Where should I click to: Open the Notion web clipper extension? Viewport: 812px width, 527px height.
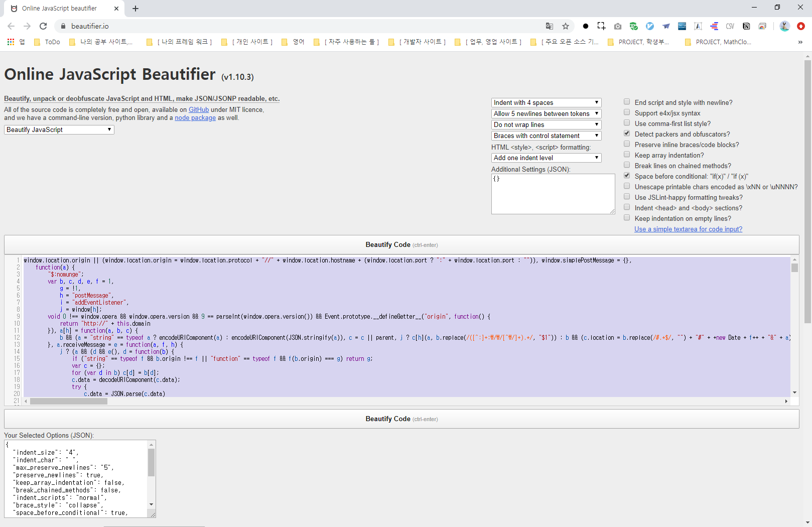pyautogui.click(x=746, y=26)
